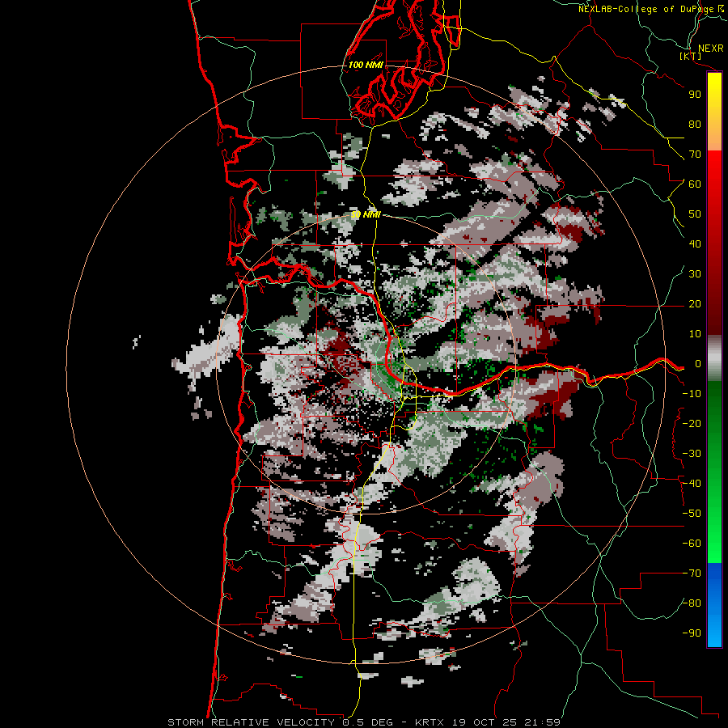This screenshot has width=728, height=728.
Task: Click the "NEXR" label above the color scale
Action: (x=710, y=49)
